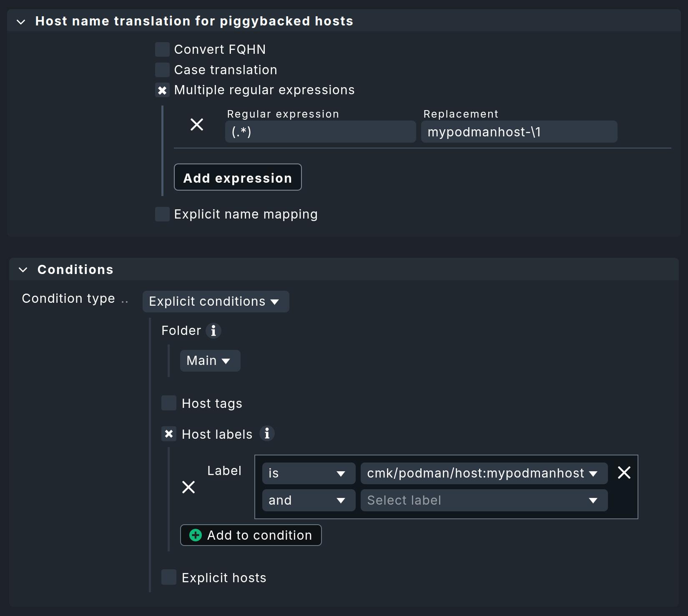Enable Explicit name mapping checkbox
688x616 pixels.
pos(162,214)
